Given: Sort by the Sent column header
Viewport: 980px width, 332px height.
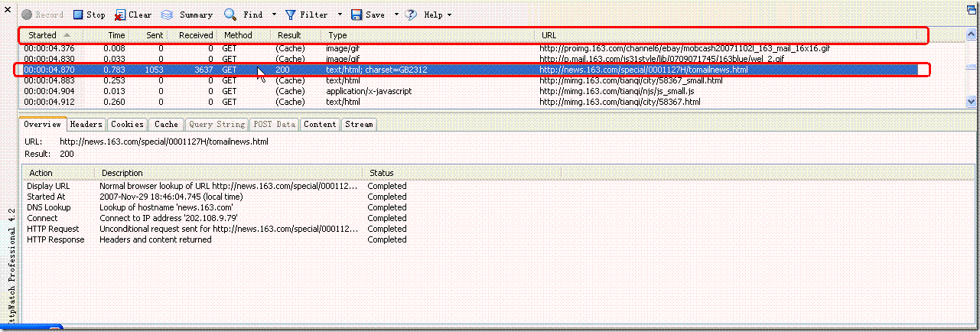Looking at the screenshot, I should pyautogui.click(x=147, y=35).
